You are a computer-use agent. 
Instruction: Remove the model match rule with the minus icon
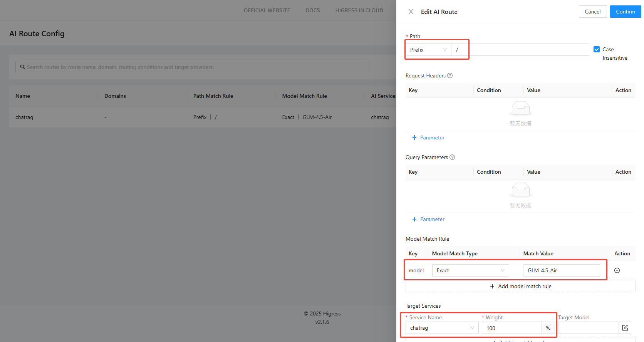tap(617, 270)
